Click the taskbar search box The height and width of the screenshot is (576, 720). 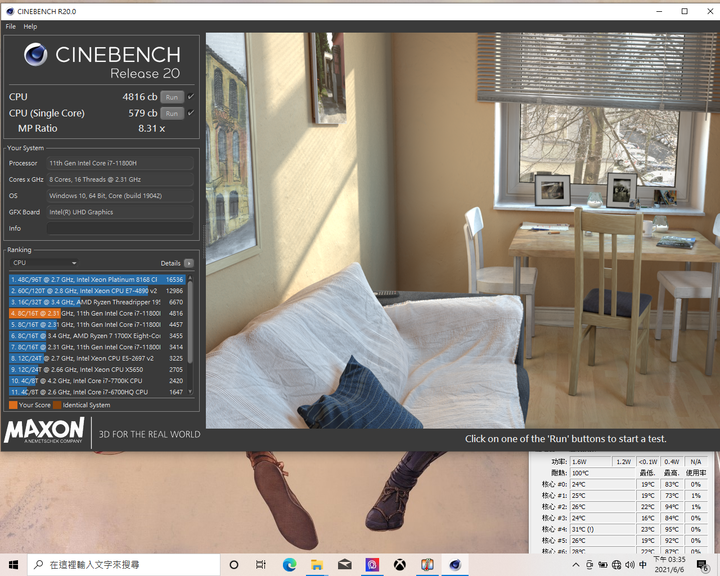124,565
